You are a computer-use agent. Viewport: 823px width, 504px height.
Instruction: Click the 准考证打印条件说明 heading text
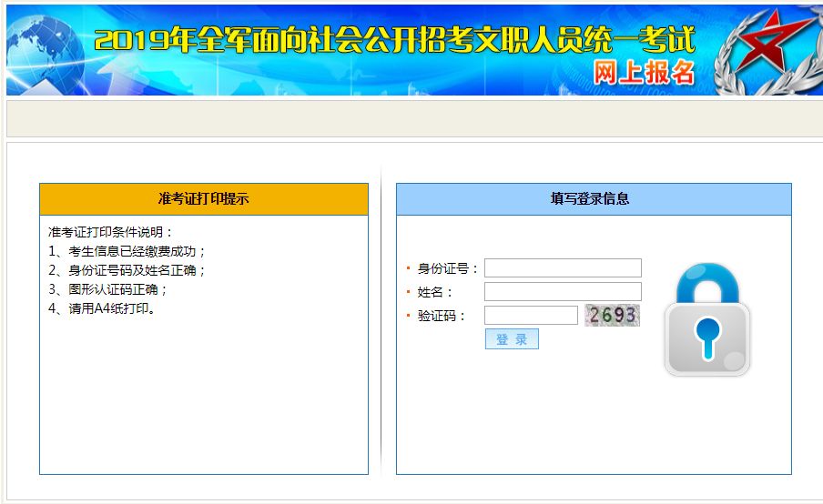click(110, 232)
